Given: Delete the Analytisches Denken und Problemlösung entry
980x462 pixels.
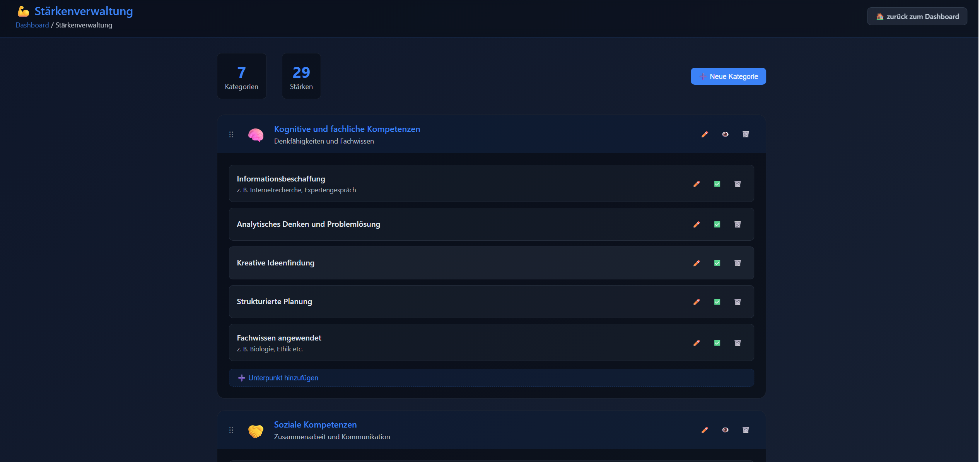Looking at the screenshot, I should pyautogui.click(x=738, y=224).
